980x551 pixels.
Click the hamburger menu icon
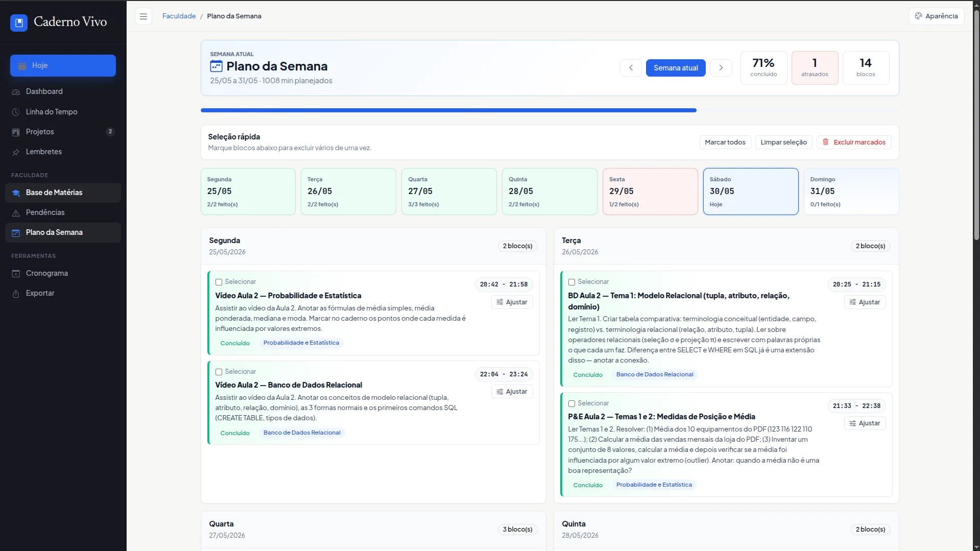click(x=144, y=16)
